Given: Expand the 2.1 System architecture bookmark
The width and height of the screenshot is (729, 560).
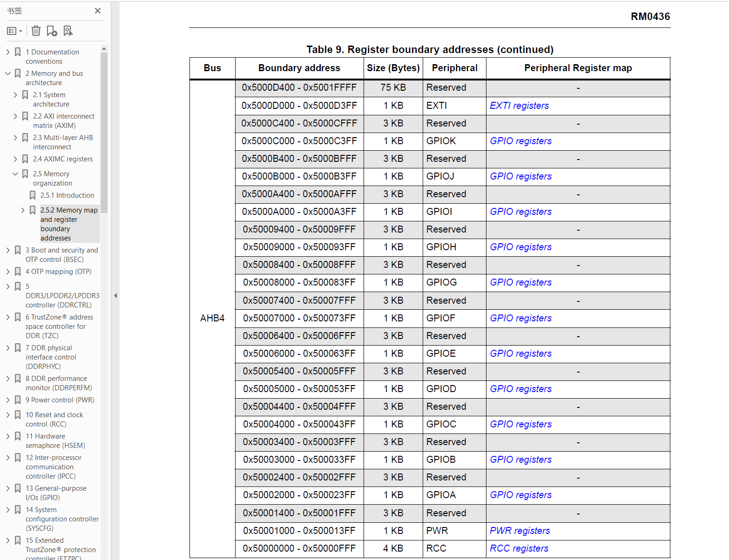Looking at the screenshot, I should coord(15,95).
